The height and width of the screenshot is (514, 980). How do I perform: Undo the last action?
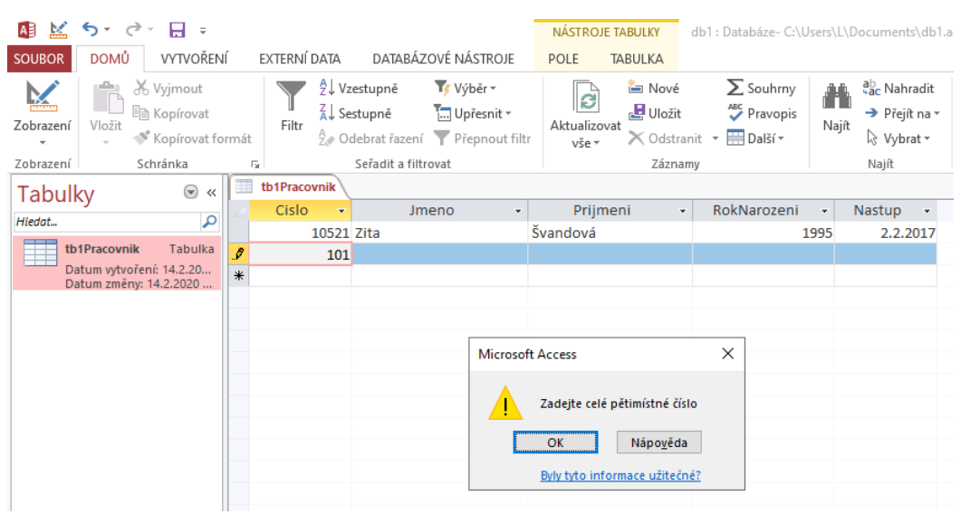pos(90,29)
